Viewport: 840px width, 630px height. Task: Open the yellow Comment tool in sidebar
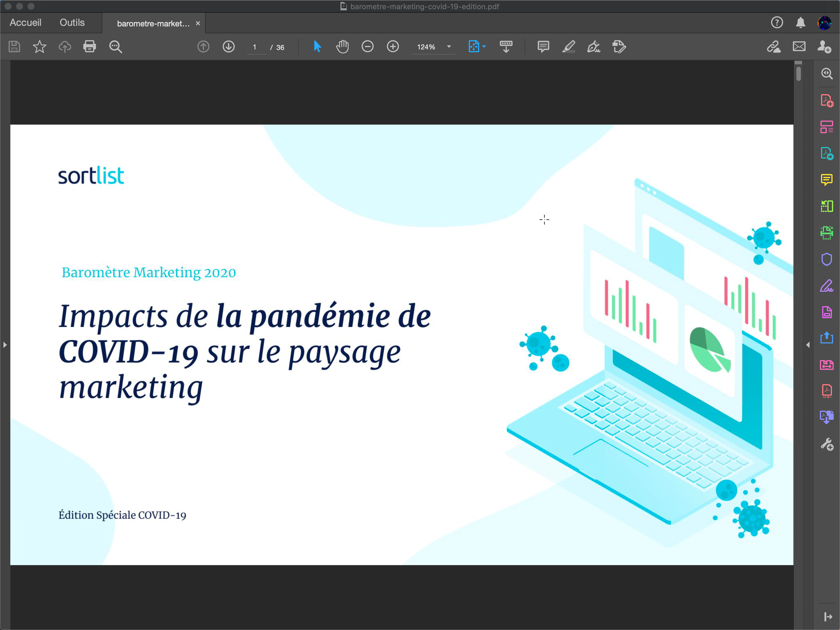click(827, 179)
